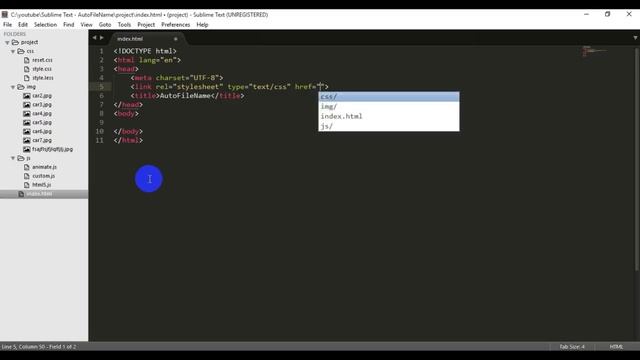640x360 pixels.
Task: Open the tab list dropdown arrow at top right
Action: click(x=635, y=38)
